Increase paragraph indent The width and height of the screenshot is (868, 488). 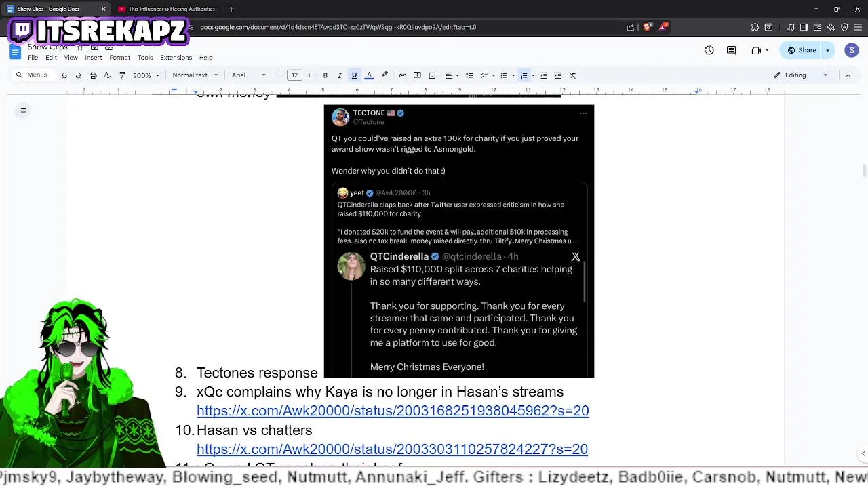point(558,75)
